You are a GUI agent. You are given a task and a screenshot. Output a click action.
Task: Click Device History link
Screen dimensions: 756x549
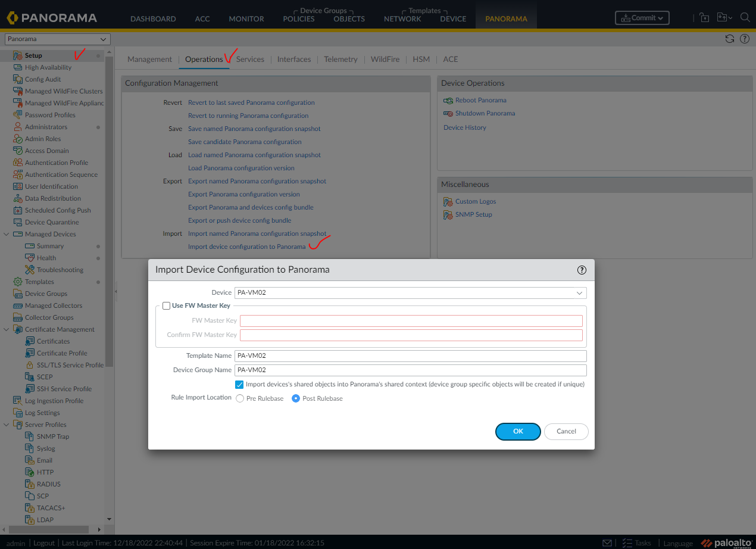[x=465, y=127]
